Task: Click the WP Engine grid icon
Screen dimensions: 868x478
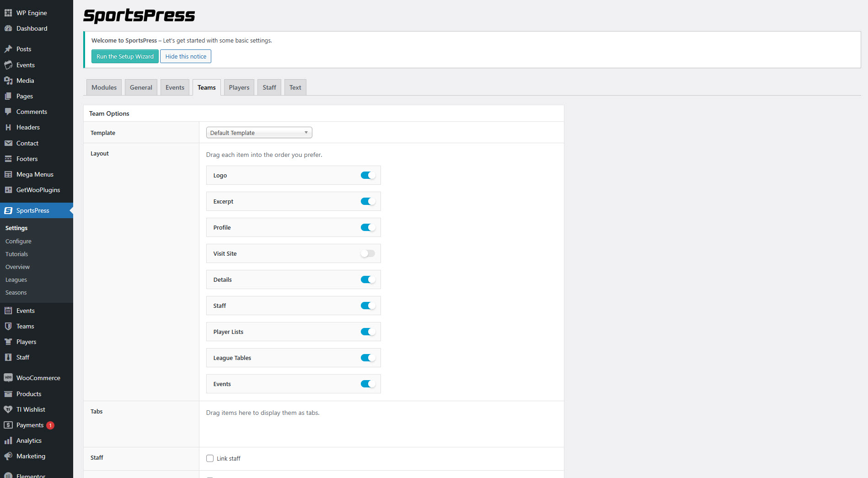Action: pos(8,13)
